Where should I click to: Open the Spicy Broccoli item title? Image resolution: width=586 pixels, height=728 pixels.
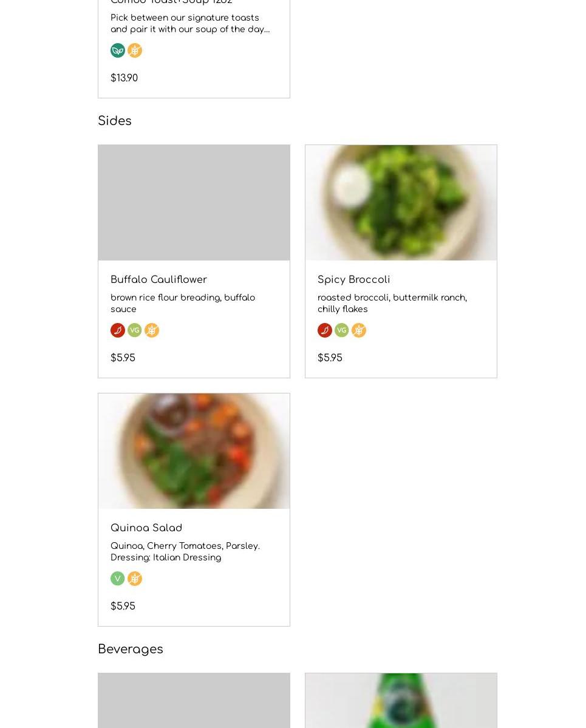pos(353,280)
